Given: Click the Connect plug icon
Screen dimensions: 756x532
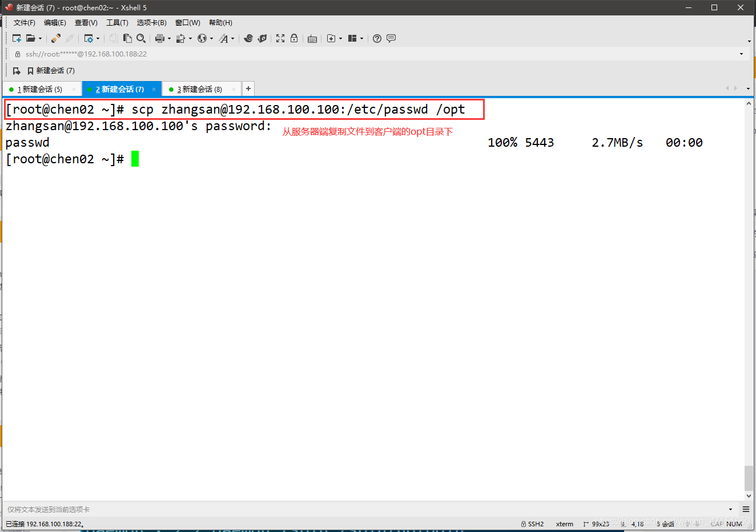Looking at the screenshot, I should [56, 38].
